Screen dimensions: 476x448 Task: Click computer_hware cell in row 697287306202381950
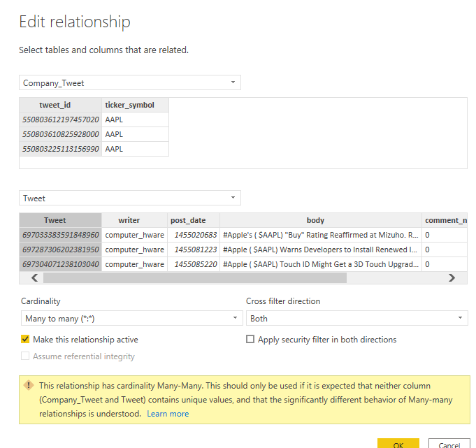point(134,250)
